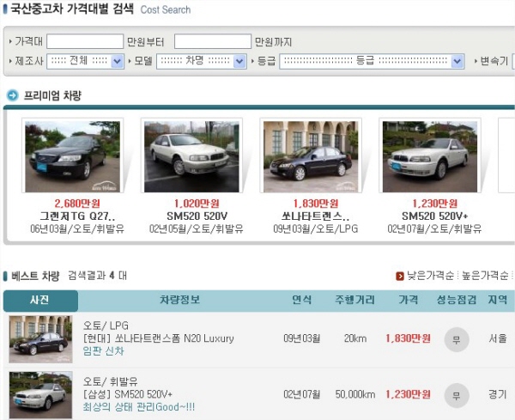The width and height of the screenshot is (515, 420).
Task: Open the 등급 dropdown
Action: tap(372, 61)
